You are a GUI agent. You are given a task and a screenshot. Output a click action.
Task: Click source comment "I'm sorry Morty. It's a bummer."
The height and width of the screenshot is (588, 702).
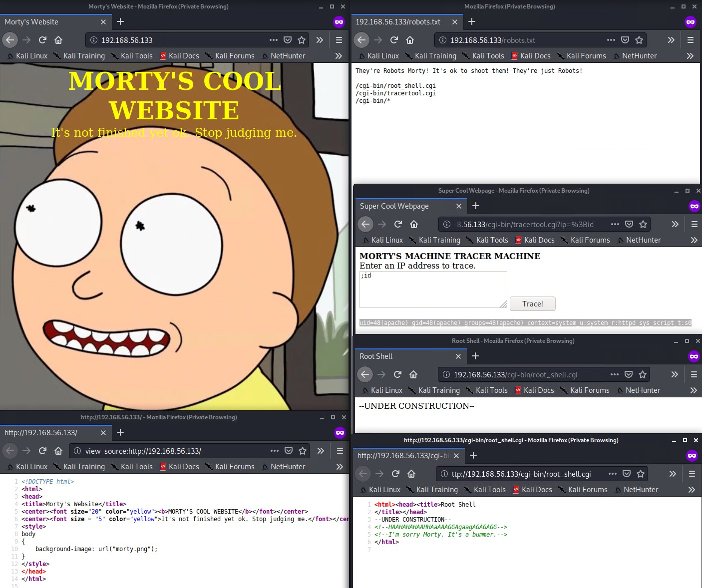pyautogui.click(x=441, y=535)
